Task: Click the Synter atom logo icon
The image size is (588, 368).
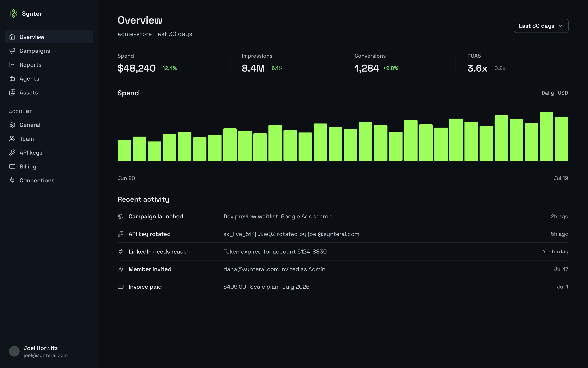Action: tap(13, 14)
